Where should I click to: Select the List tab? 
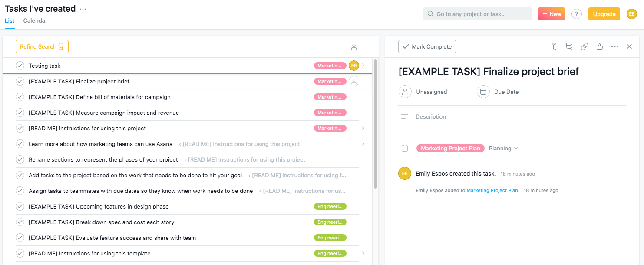coord(10,20)
